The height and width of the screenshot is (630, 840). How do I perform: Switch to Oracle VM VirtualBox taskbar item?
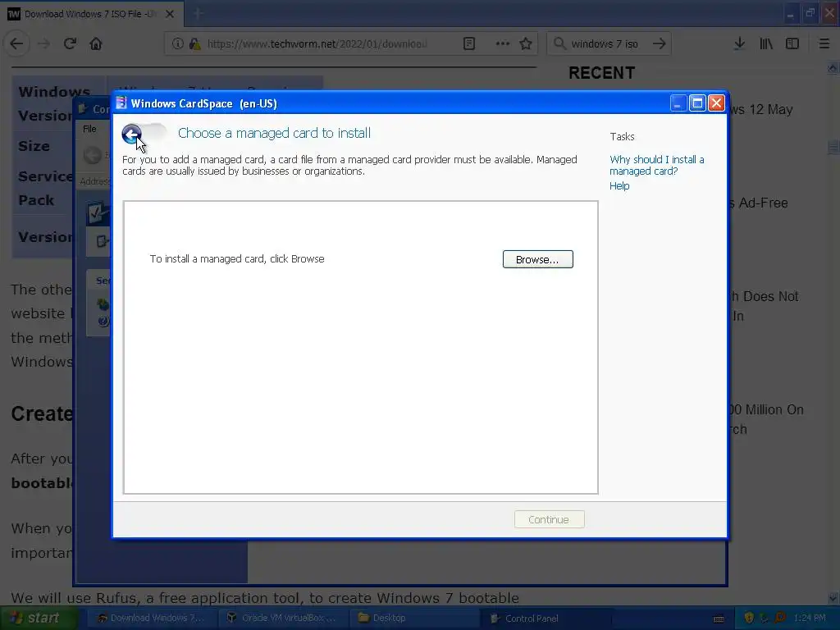(x=283, y=619)
